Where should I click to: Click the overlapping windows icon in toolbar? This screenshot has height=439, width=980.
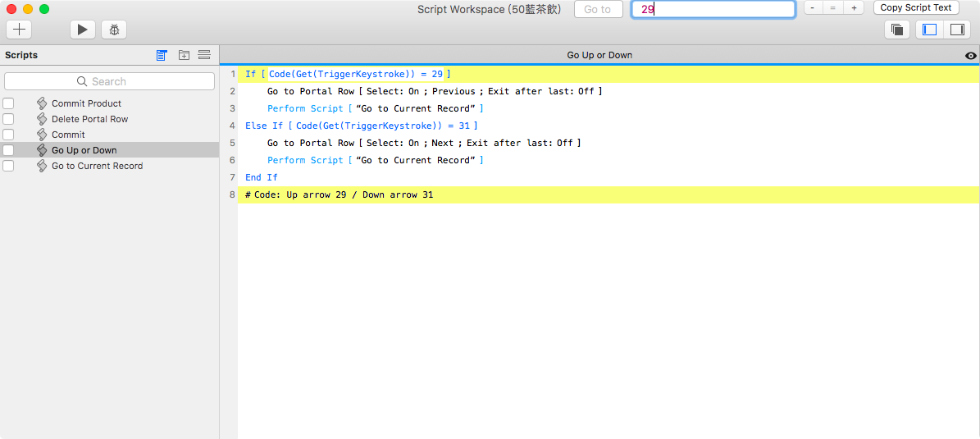[x=897, y=30]
